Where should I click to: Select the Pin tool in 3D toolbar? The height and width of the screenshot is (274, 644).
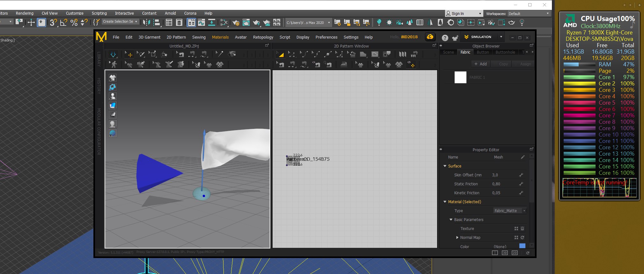tap(219, 54)
